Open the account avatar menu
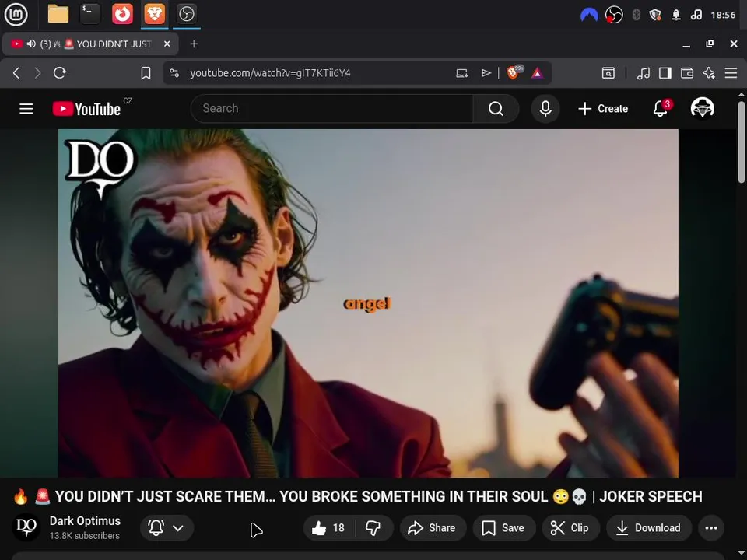The width and height of the screenshot is (747, 560). click(x=702, y=108)
